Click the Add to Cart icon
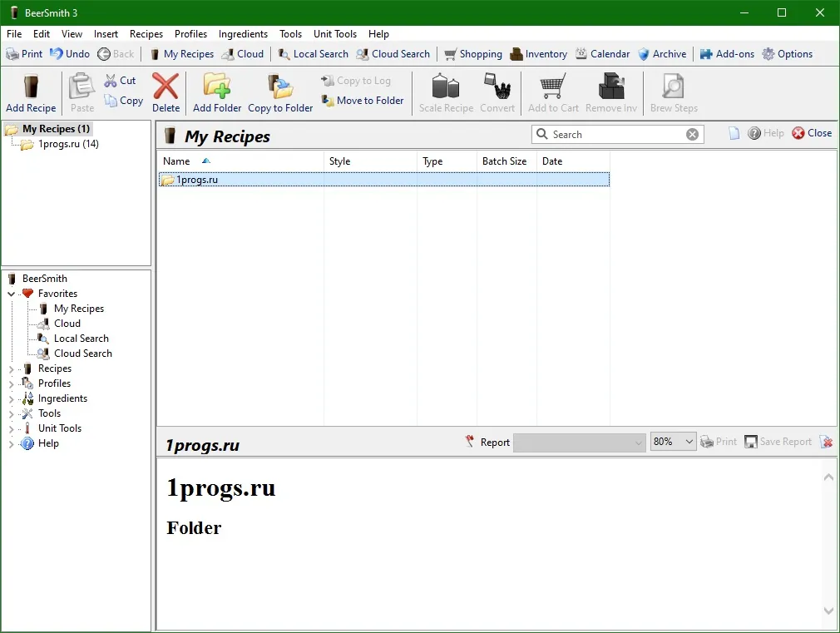The width and height of the screenshot is (840, 633). (x=553, y=86)
